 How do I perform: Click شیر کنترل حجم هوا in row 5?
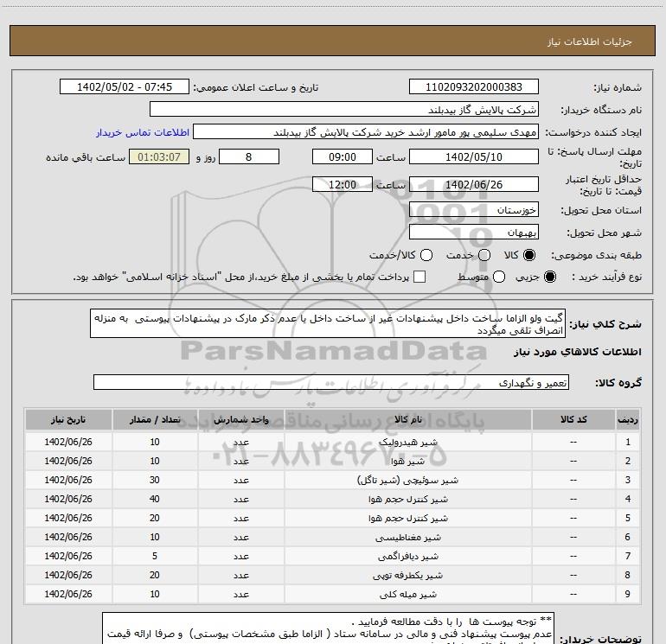click(x=407, y=519)
